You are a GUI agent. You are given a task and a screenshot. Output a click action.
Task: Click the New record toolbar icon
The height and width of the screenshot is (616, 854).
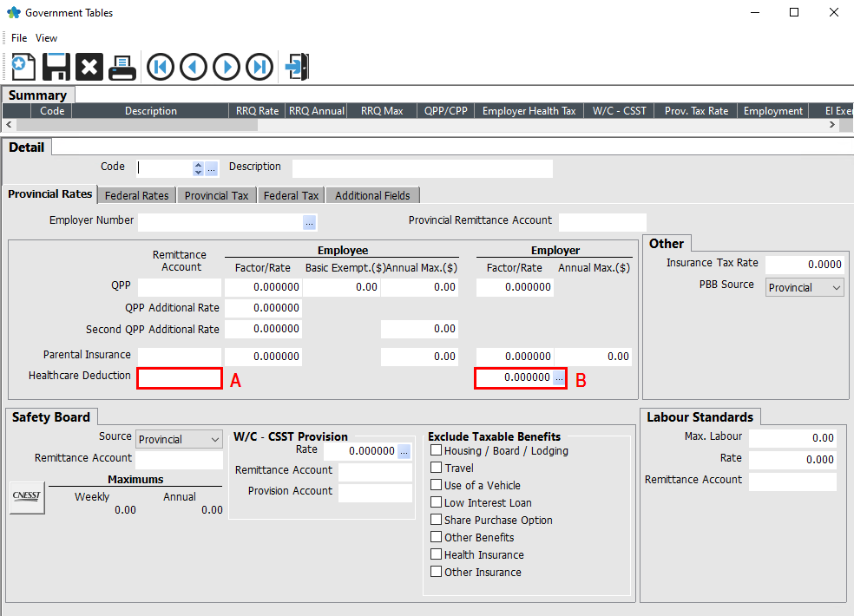[x=23, y=67]
